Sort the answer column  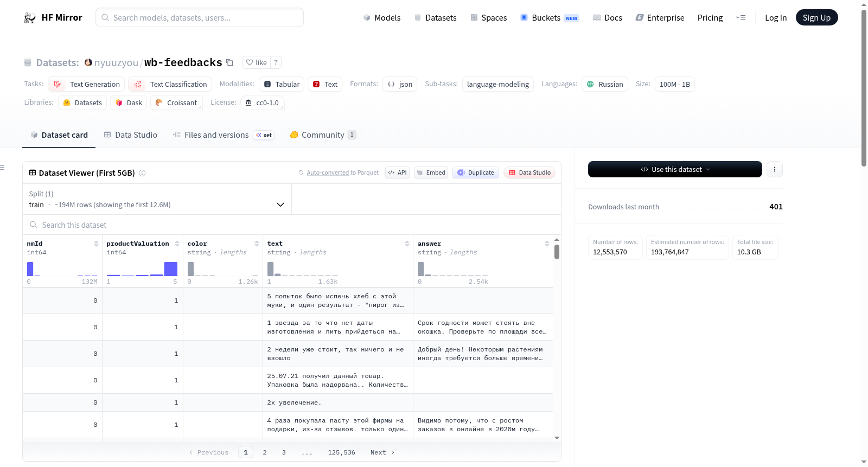tap(547, 244)
